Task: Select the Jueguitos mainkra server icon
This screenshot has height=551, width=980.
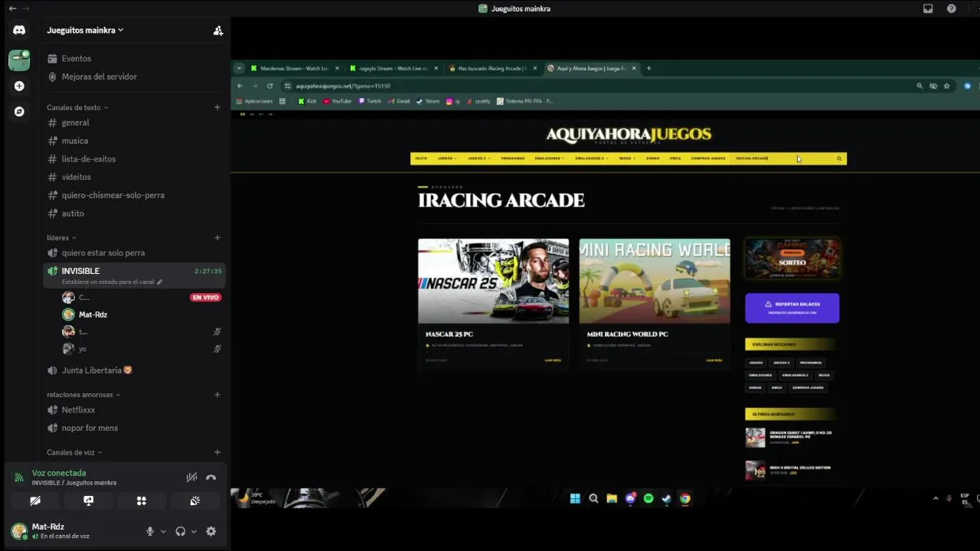Action: tap(19, 60)
